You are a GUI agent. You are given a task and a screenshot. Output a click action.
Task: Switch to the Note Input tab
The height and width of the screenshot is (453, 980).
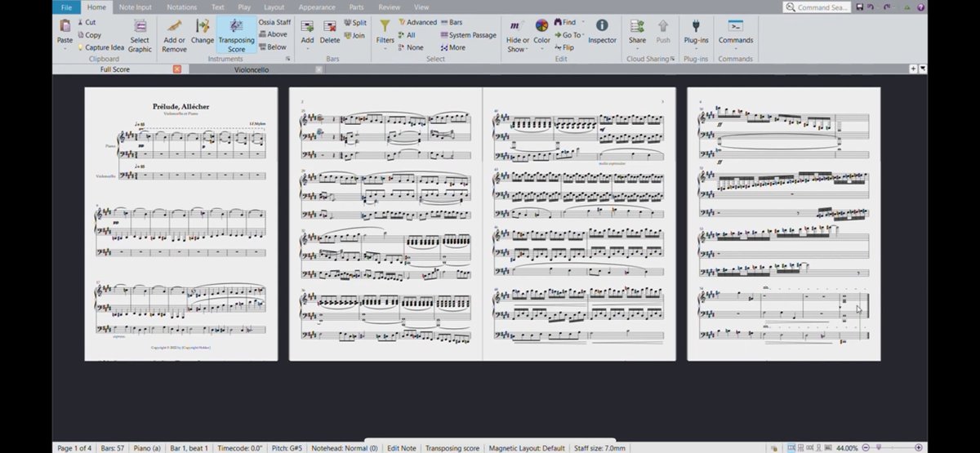[135, 7]
